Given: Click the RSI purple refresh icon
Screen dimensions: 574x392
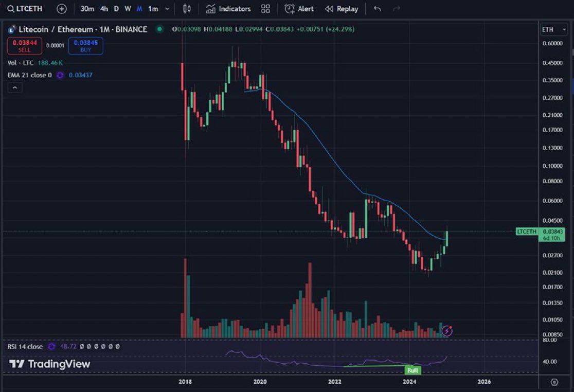Looking at the screenshot, I should [51, 346].
